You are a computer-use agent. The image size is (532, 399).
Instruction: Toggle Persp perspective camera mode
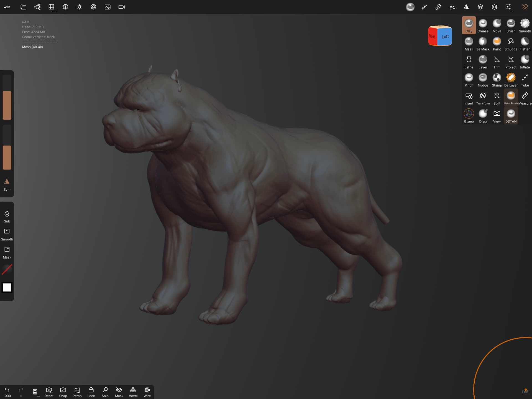click(x=77, y=392)
